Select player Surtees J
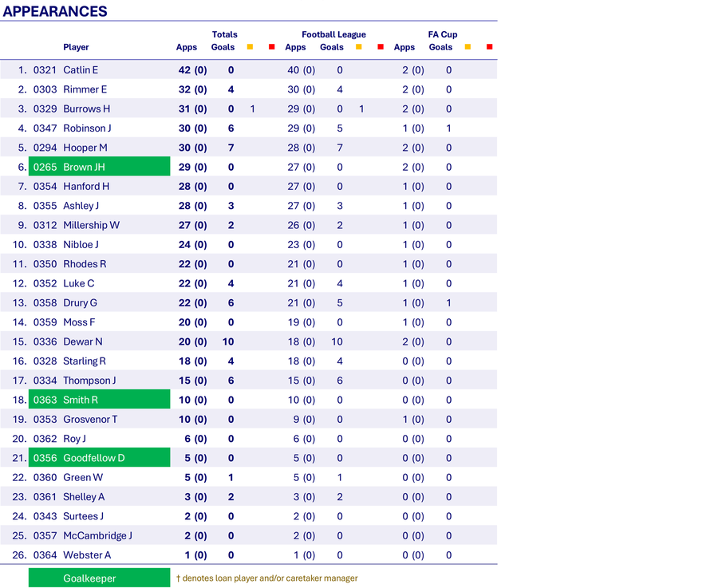This screenshot has width=718, height=588. 83,516
